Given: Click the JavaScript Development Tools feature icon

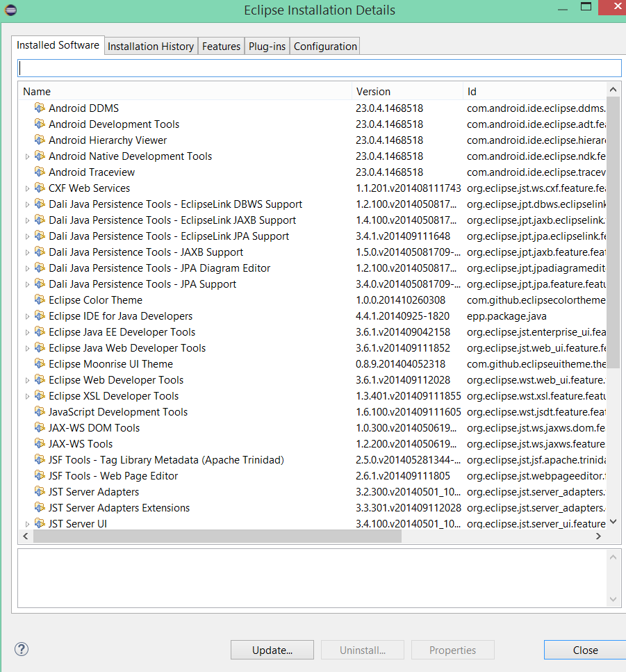Looking at the screenshot, I should point(40,411).
